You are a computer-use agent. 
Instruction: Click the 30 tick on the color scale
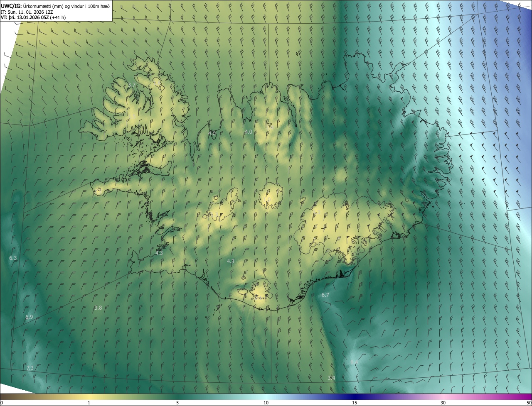pyautogui.click(x=443, y=403)
